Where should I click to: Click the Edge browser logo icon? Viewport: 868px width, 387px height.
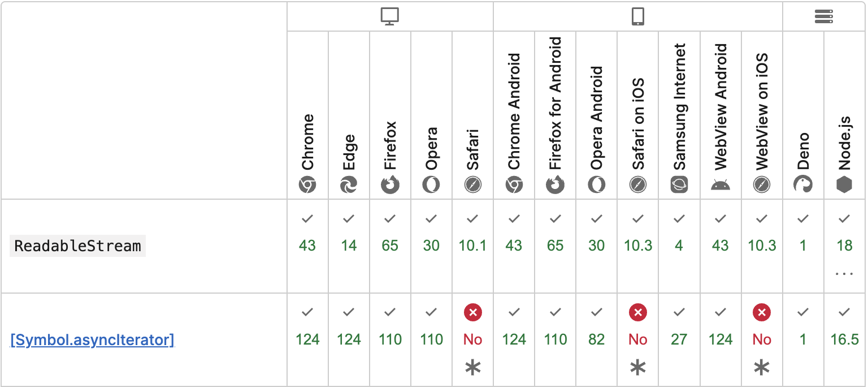point(349,185)
